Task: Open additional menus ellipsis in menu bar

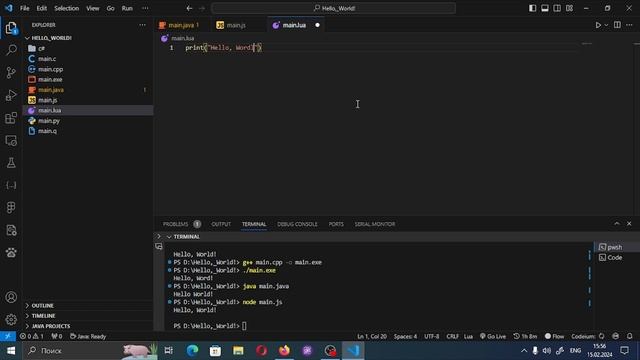Action: (145, 8)
